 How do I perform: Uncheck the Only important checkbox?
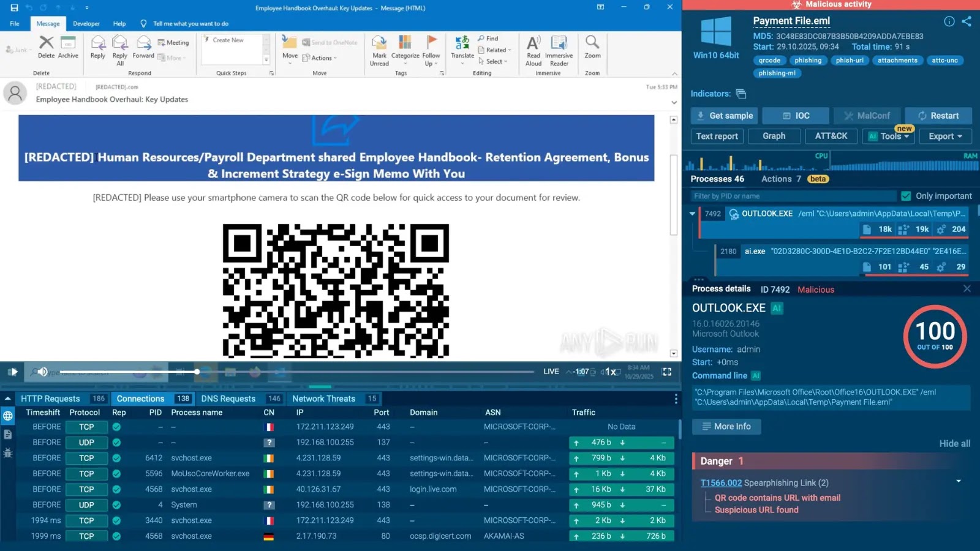(906, 195)
